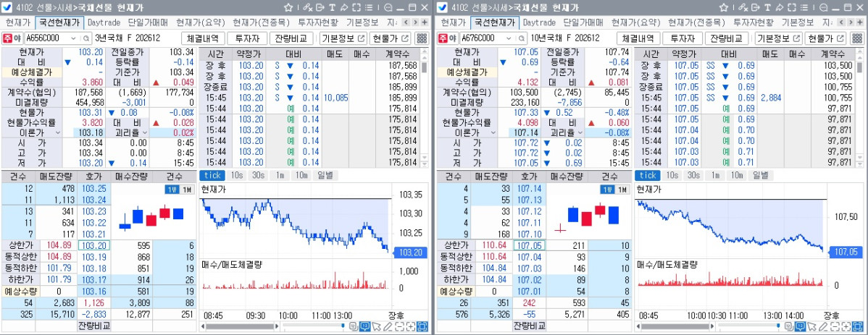
Task: Select the pencil draw tool under right chart
Action: (822, 326)
